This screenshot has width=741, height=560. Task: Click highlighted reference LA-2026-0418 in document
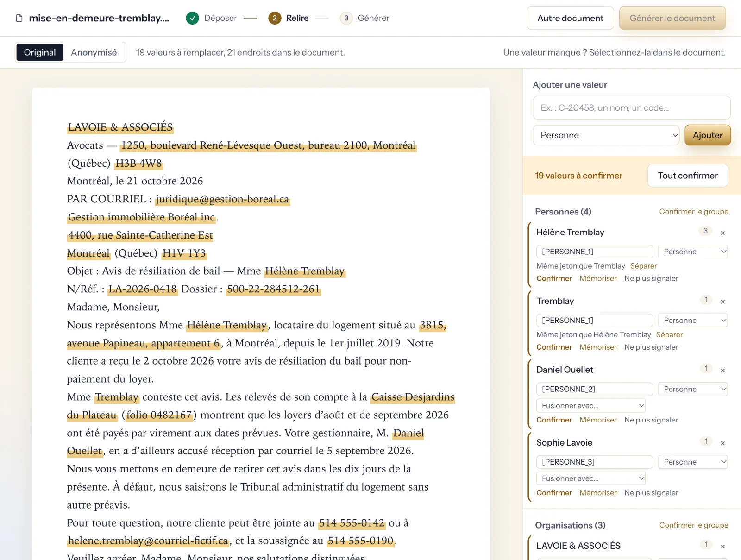tap(143, 289)
